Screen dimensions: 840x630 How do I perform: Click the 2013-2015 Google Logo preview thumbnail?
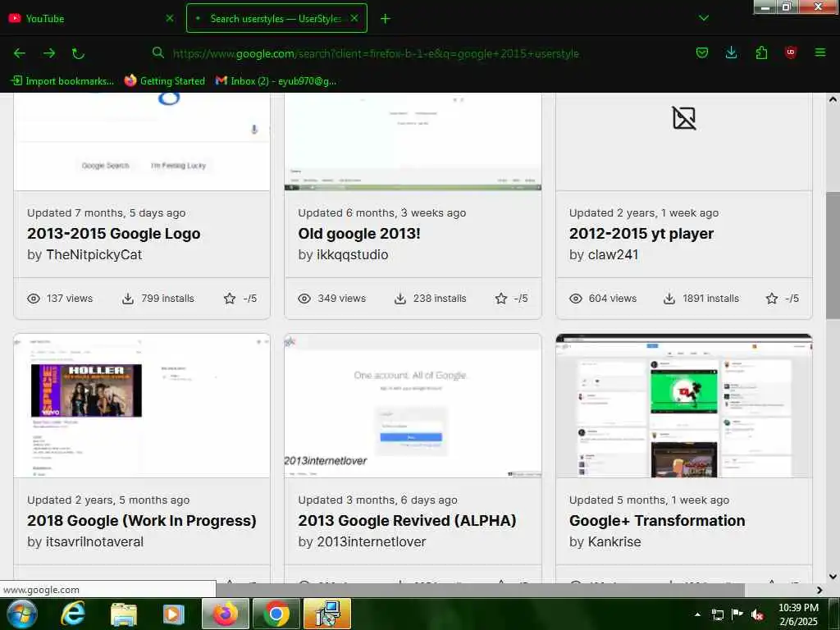coord(142,142)
